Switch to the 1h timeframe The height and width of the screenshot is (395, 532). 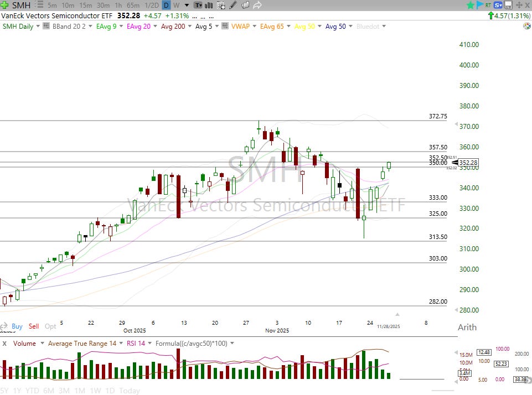tap(118, 6)
